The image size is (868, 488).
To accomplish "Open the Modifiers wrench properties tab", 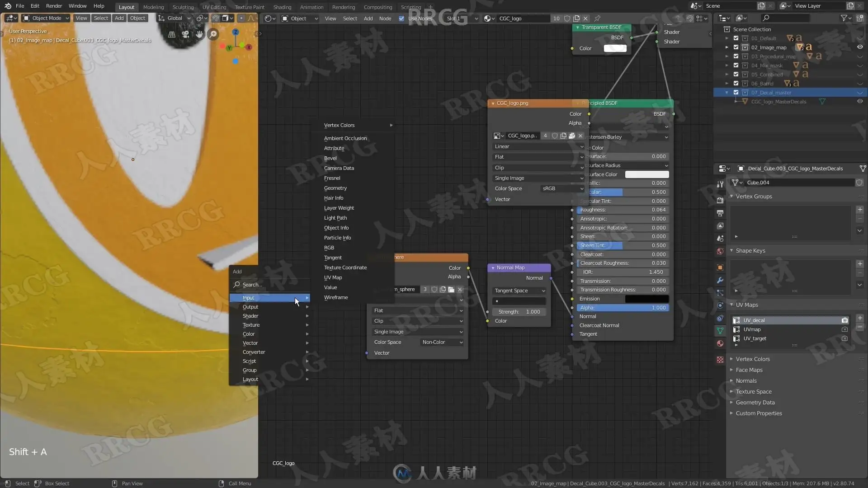I will [720, 280].
